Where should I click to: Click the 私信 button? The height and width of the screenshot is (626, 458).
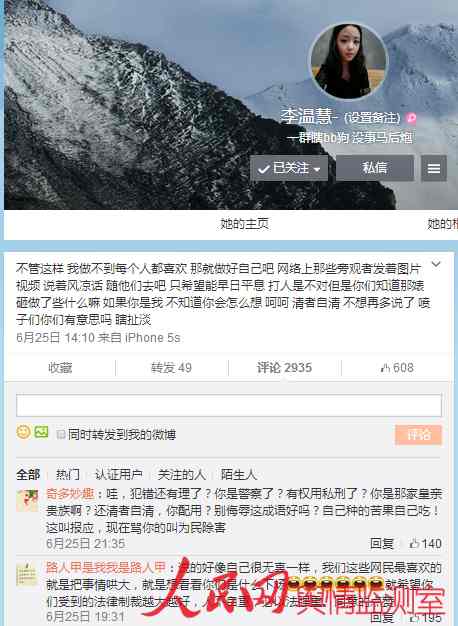click(375, 168)
